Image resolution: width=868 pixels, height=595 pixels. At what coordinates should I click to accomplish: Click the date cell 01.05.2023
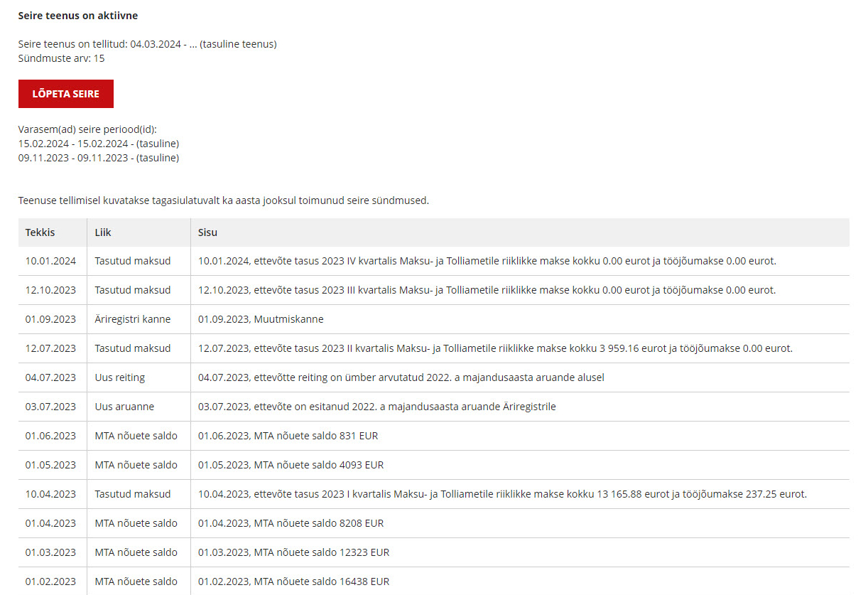(50, 465)
